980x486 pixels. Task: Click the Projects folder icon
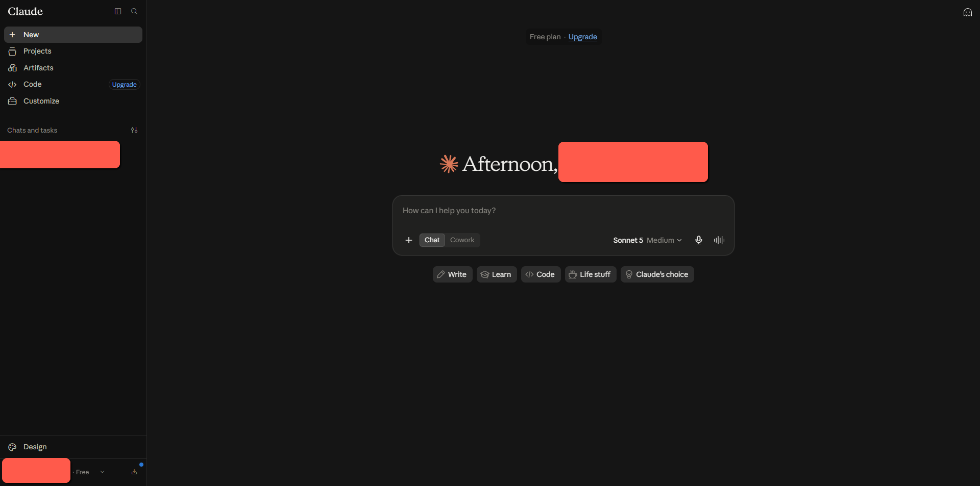click(x=12, y=52)
